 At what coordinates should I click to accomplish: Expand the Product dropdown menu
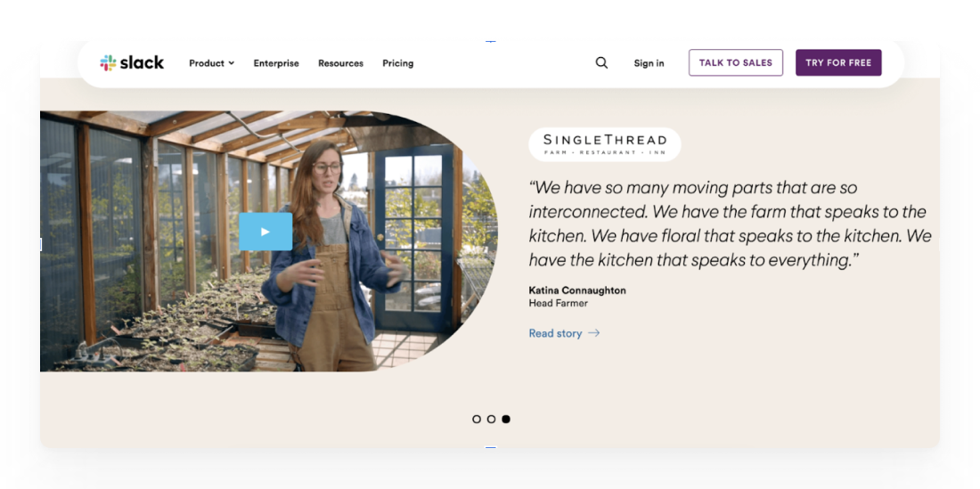coord(212,63)
